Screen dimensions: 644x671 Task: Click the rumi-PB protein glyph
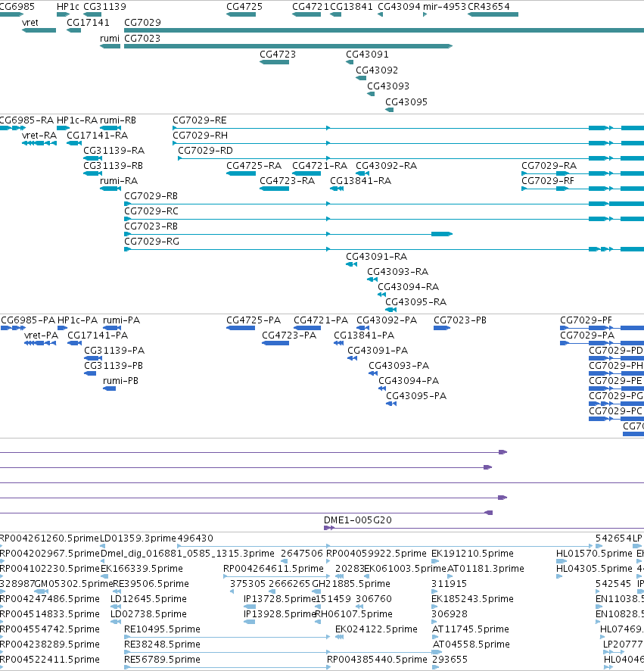109,389
